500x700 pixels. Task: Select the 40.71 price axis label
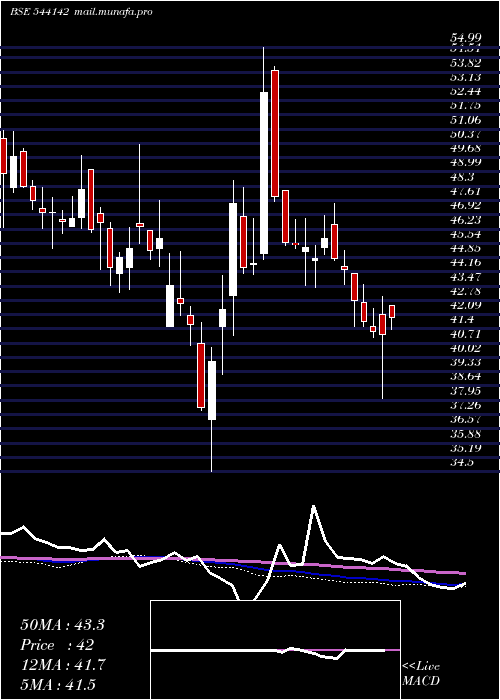(x=465, y=334)
